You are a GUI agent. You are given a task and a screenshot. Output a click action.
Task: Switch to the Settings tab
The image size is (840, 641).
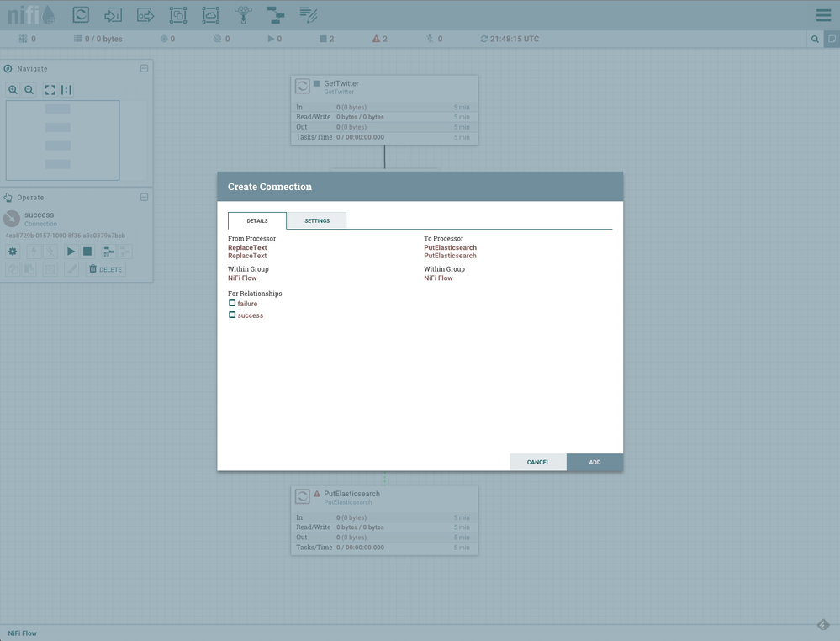tap(317, 220)
